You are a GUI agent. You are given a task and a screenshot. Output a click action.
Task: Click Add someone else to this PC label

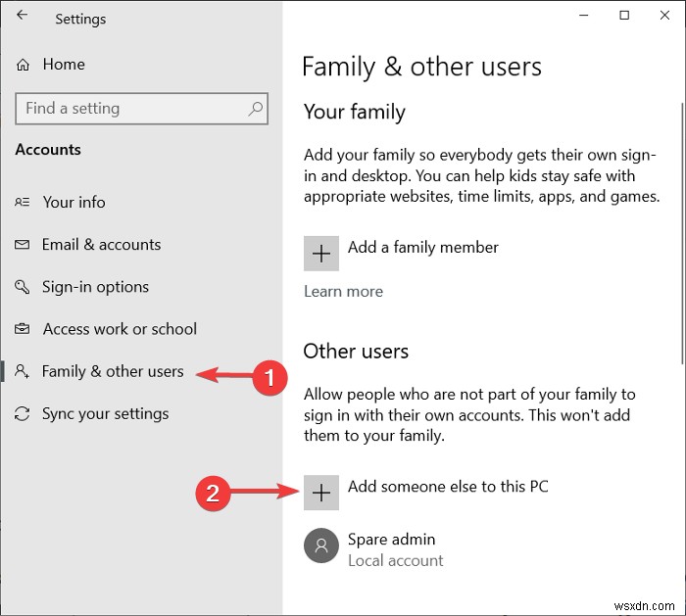[448, 487]
